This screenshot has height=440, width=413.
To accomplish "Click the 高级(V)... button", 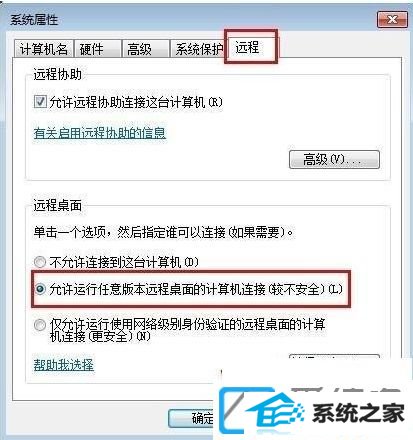I will click(334, 159).
